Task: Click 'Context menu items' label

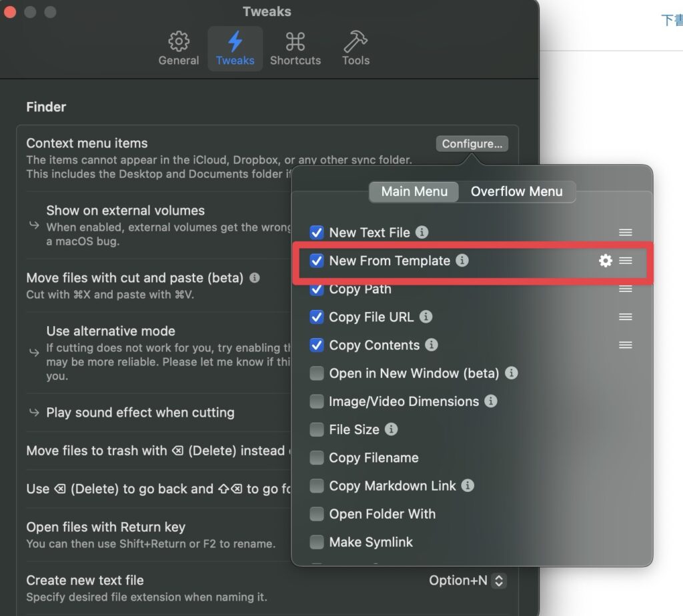Action: click(87, 143)
